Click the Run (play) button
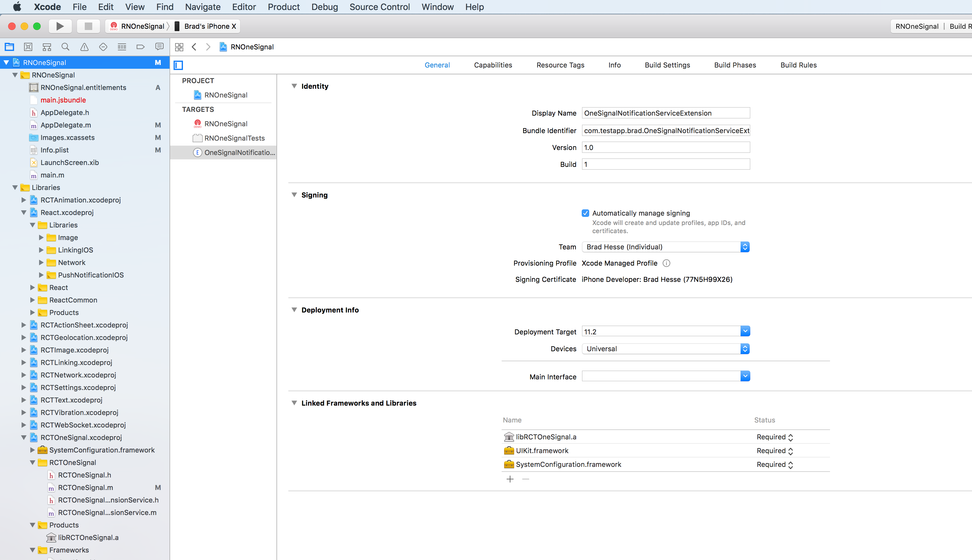 60,26
